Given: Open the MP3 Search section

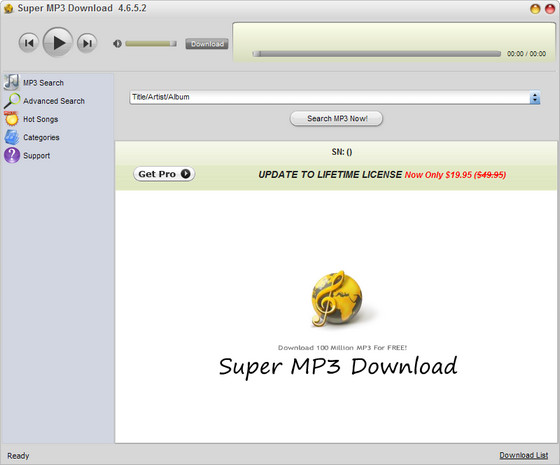Looking at the screenshot, I should point(43,83).
